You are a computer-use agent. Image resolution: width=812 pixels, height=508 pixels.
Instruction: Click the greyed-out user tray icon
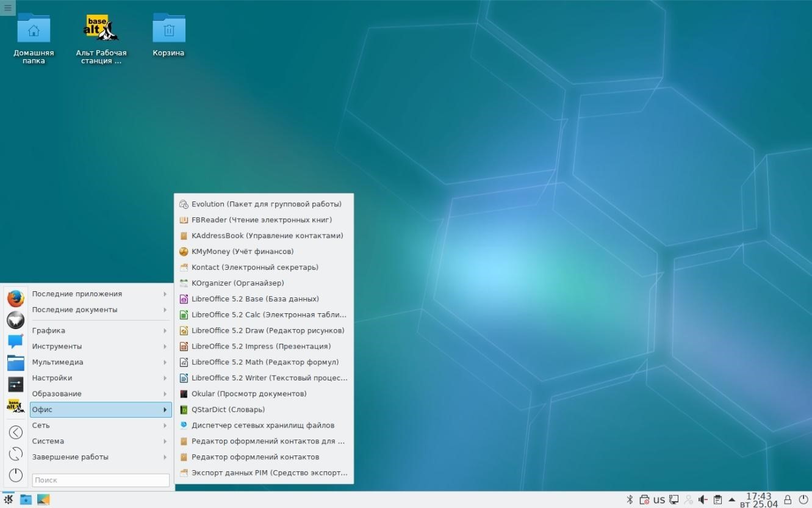point(688,499)
